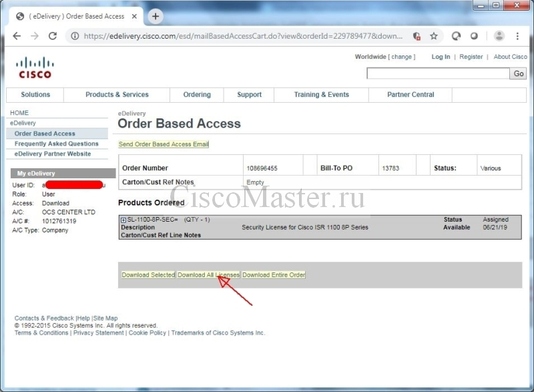
Task: Click the Register link
Action: pos(471,57)
